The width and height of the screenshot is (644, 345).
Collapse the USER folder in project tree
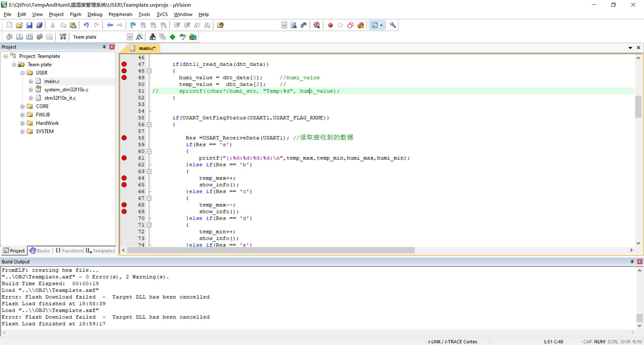22,73
